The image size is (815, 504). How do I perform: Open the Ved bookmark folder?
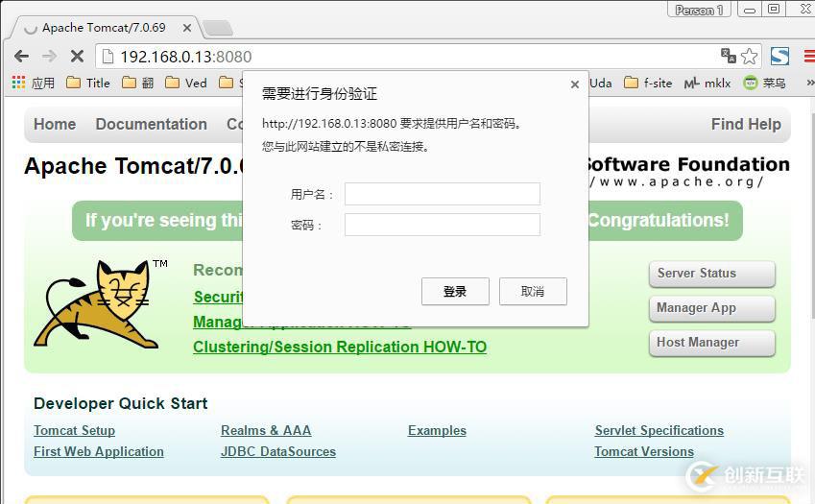(x=186, y=83)
